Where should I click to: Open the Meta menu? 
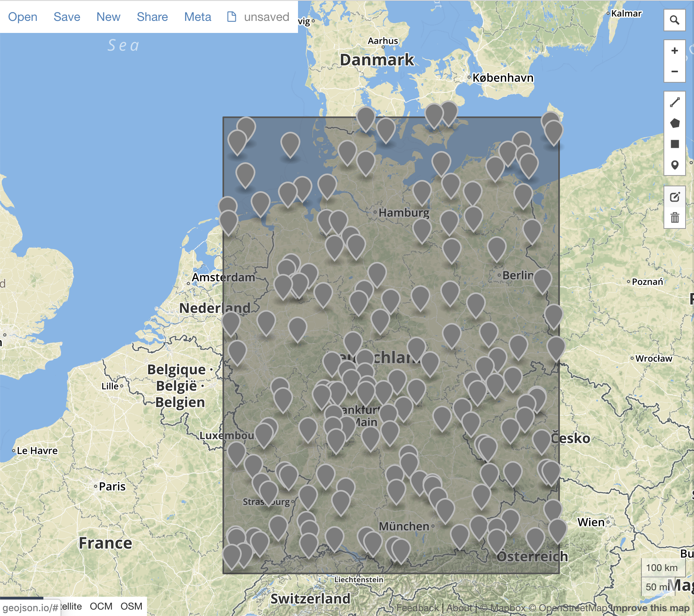tap(198, 17)
